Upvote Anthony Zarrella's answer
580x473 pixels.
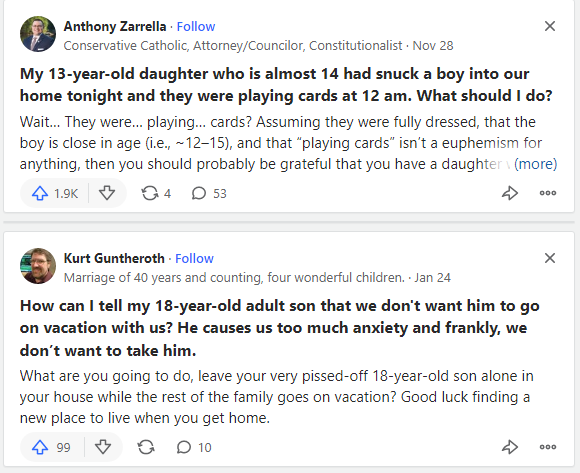tap(54, 193)
